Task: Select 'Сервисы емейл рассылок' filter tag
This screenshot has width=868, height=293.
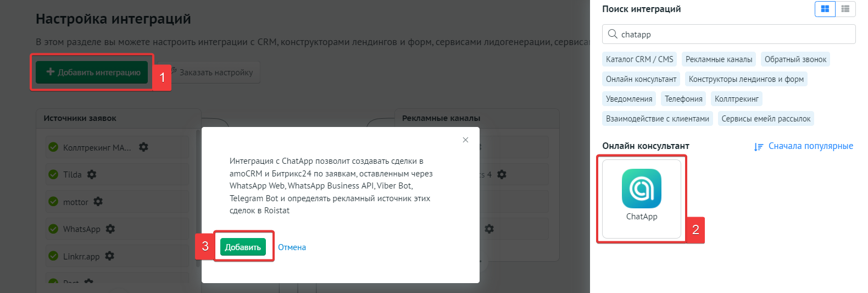Action: 765,119
